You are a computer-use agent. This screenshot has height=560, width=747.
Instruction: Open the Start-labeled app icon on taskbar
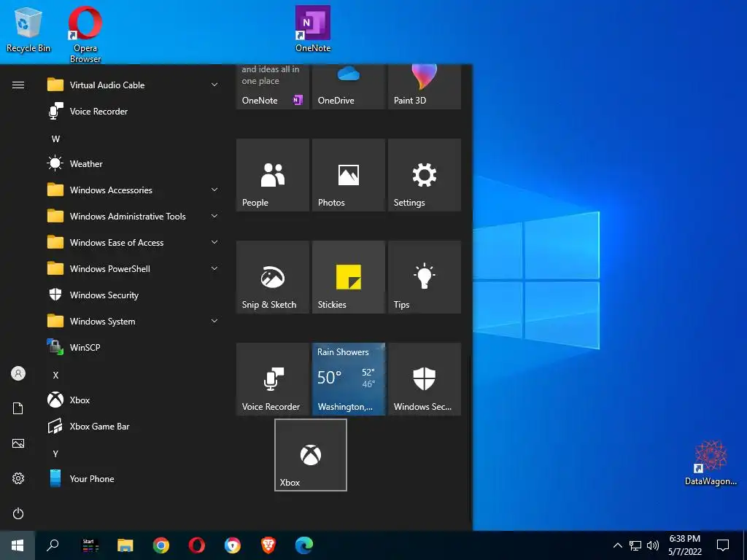[x=90, y=545]
